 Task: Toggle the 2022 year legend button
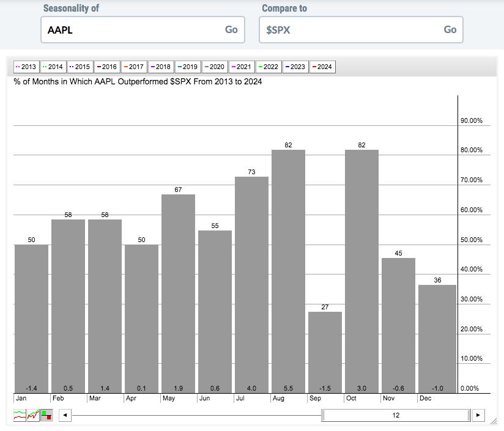(x=269, y=67)
